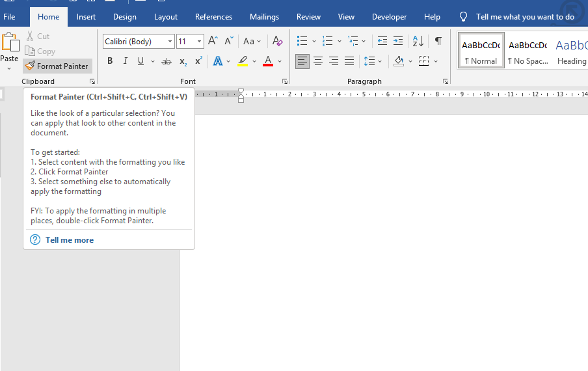This screenshot has height=371, width=588.
Task: Click the help question mark icon in the tooltip
Action: [x=35, y=240]
